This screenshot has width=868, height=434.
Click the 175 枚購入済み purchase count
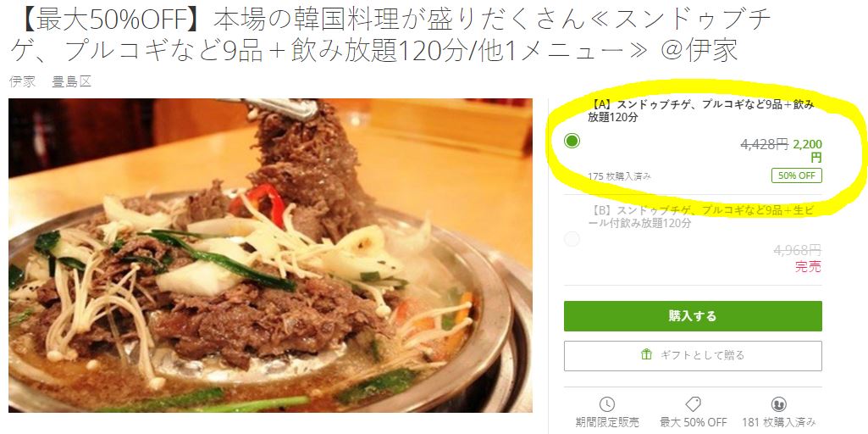619,176
